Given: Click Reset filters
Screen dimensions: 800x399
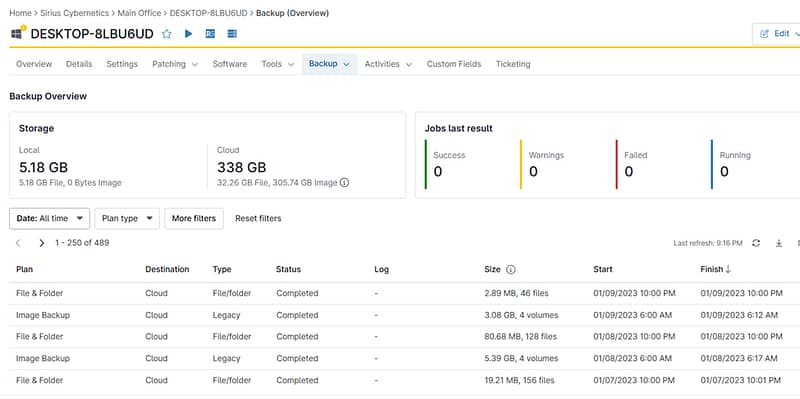Looking at the screenshot, I should point(258,218).
